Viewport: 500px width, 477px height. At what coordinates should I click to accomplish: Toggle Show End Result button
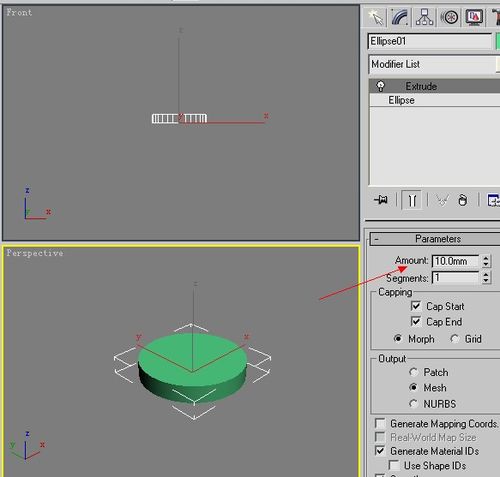(x=412, y=200)
